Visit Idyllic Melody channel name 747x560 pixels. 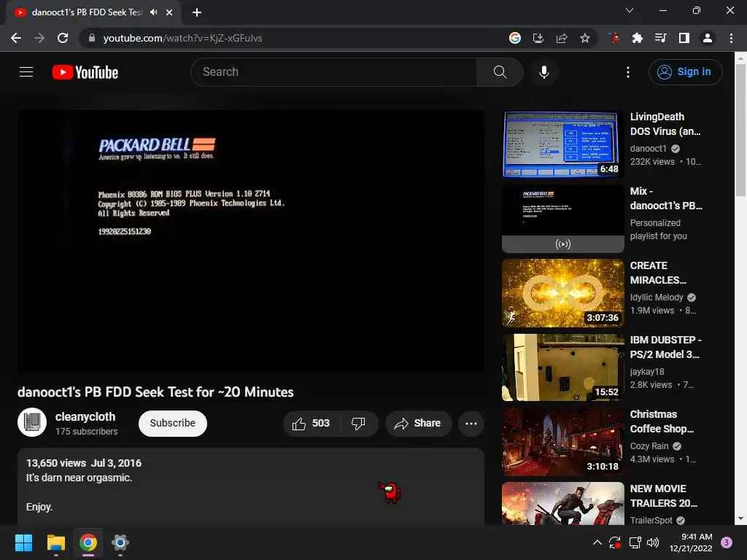click(x=657, y=297)
